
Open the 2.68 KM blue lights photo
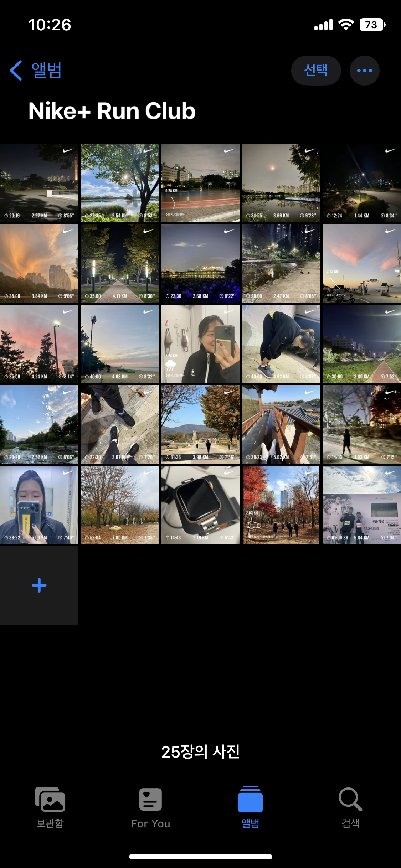pos(200,263)
